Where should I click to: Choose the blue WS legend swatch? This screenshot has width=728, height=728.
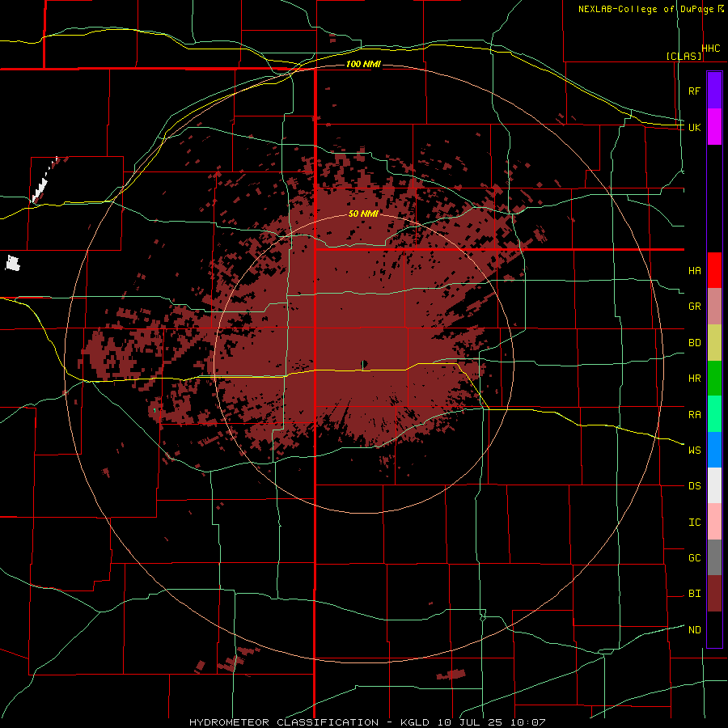714,450
